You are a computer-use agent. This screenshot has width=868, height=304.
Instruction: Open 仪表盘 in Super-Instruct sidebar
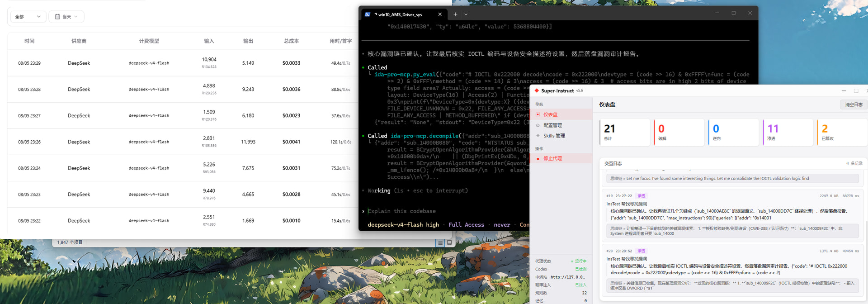(561, 114)
